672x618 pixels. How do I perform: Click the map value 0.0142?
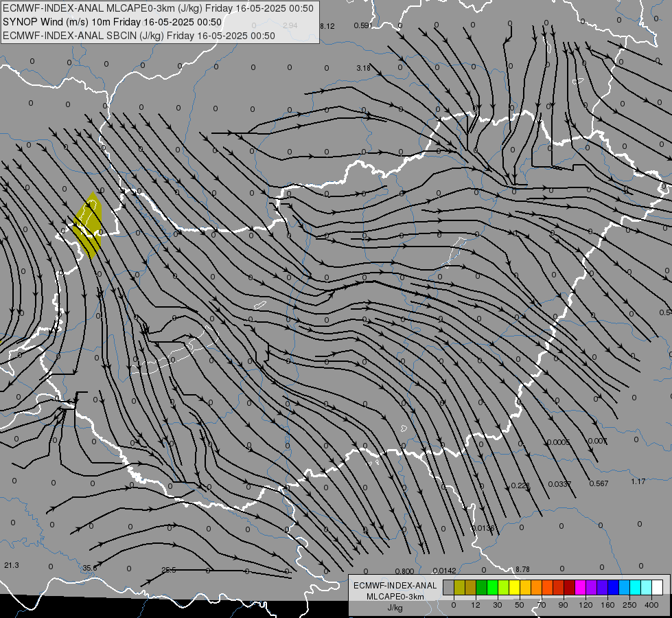pyautogui.click(x=444, y=571)
